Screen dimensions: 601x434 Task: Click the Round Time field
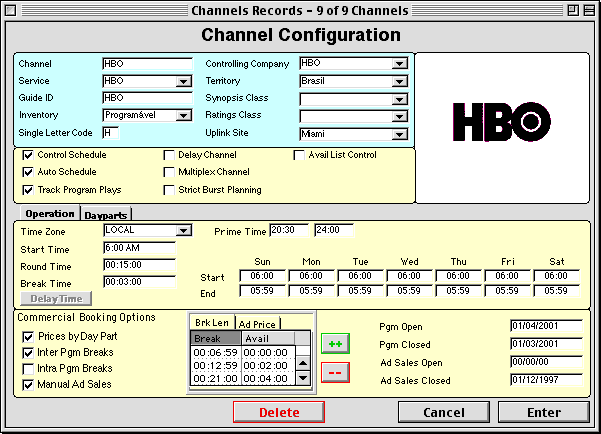[140, 265]
